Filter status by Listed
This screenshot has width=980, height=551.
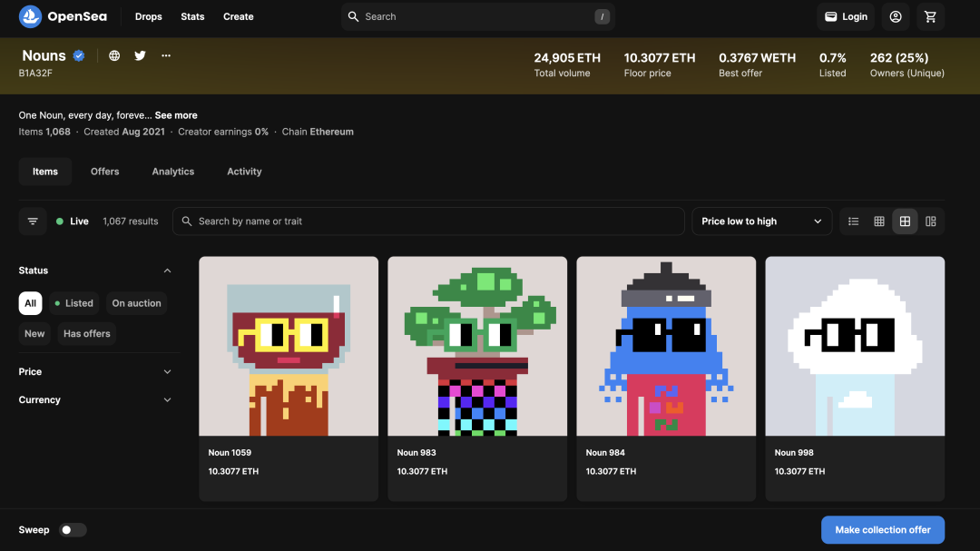click(x=73, y=303)
